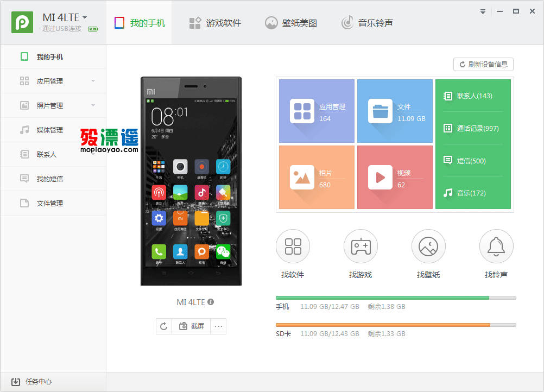Click the 11.09 GB/12.43 GB storage text
The image size is (544, 392).
coord(330,334)
